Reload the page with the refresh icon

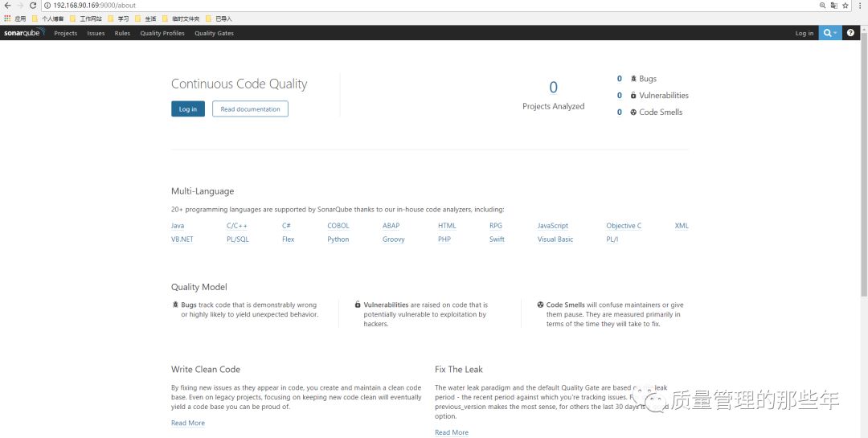click(x=33, y=5)
